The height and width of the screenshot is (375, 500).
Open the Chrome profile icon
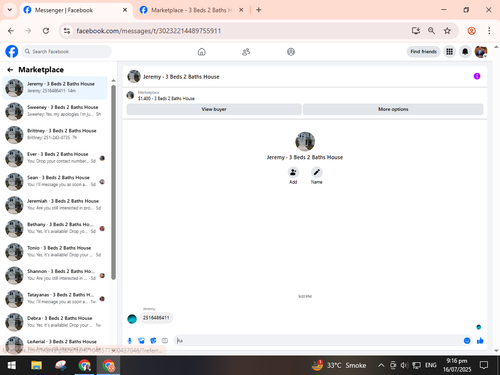click(x=472, y=31)
